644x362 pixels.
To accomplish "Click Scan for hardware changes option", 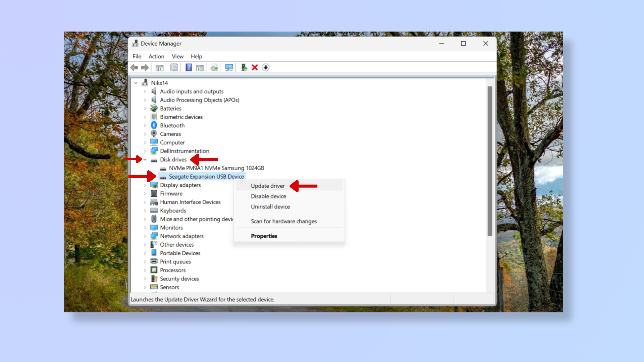I will 283,221.
